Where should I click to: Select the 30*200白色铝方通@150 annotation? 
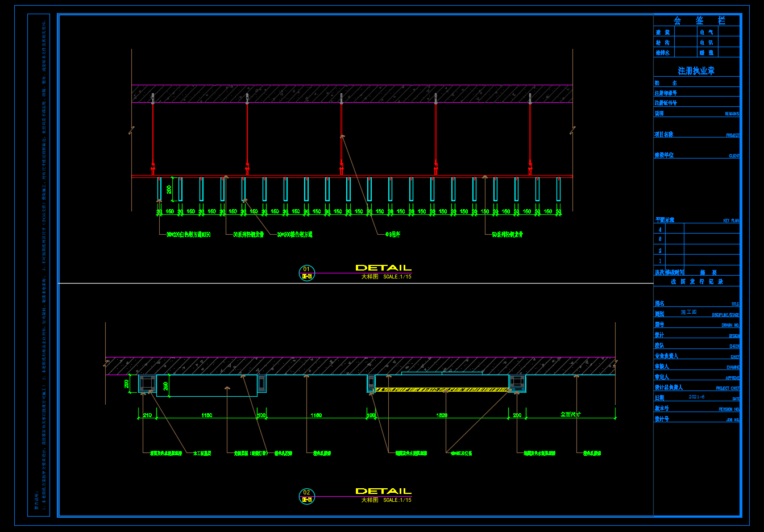click(x=189, y=234)
